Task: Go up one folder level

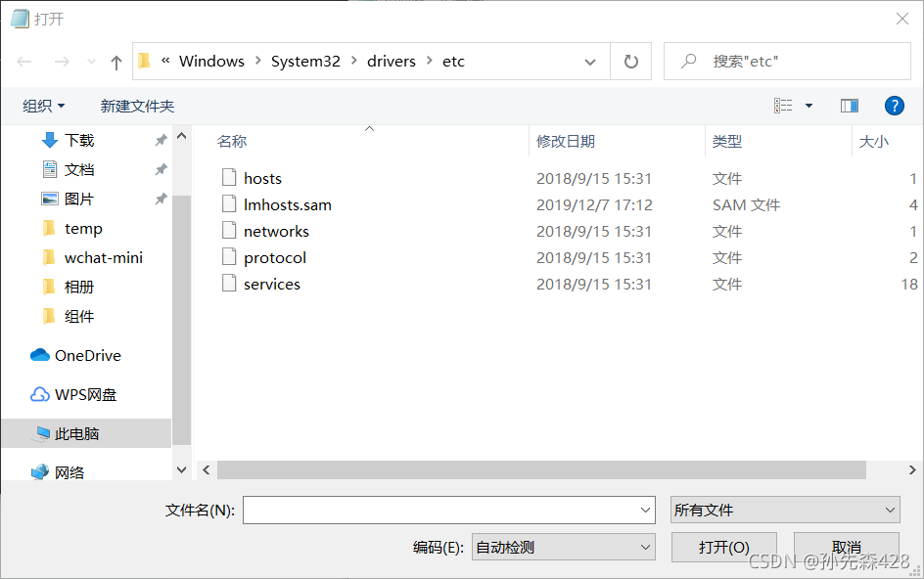Action: (116, 62)
